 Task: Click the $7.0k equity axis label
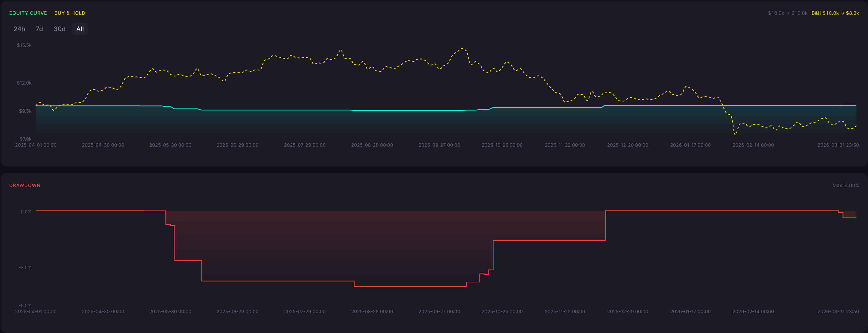[x=25, y=139]
